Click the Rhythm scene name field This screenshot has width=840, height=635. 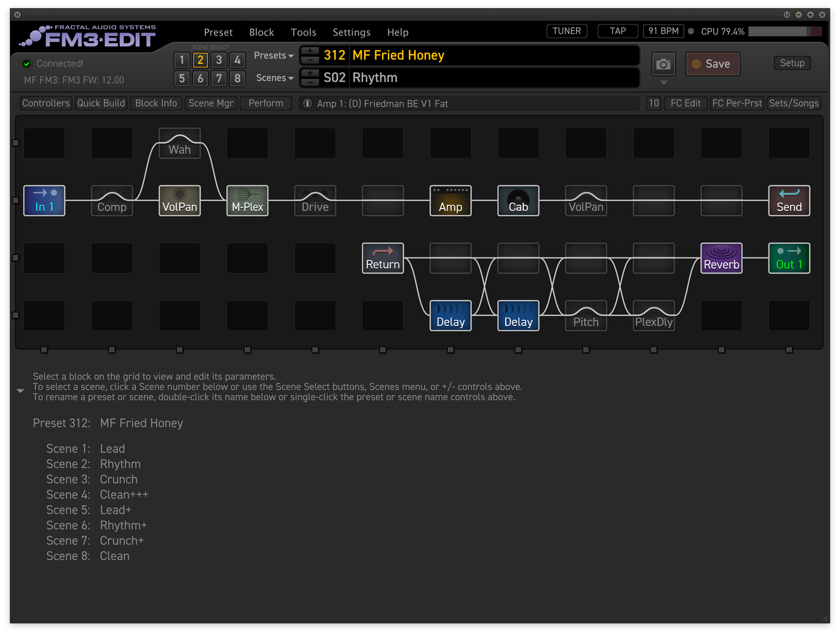pyautogui.click(x=494, y=78)
